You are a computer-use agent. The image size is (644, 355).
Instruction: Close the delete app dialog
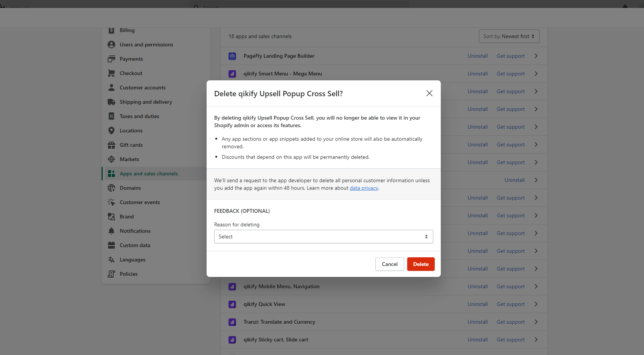tap(429, 93)
